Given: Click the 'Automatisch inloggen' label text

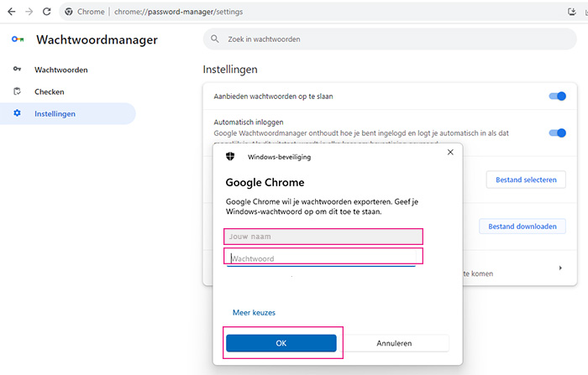Looking at the screenshot, I should (x=249, y=122).
